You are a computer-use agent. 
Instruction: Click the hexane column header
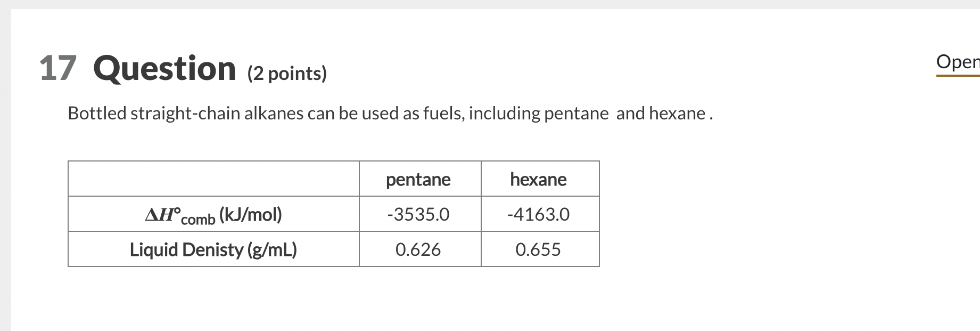538,180
